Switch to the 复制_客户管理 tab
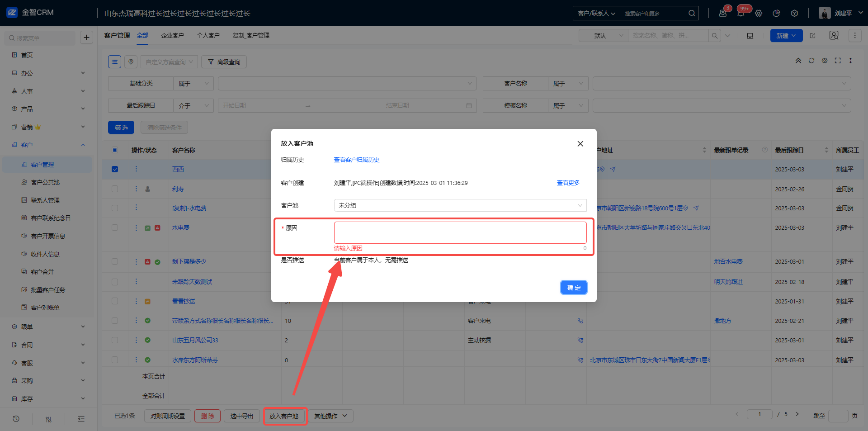The image size is (868, 431). [251, 35]
